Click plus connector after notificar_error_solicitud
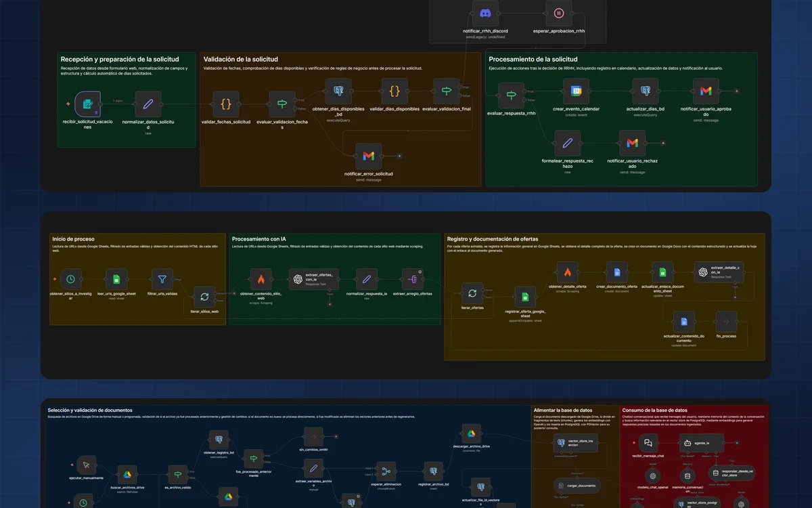Screen dimensions: 812x508 coord(399,156)
